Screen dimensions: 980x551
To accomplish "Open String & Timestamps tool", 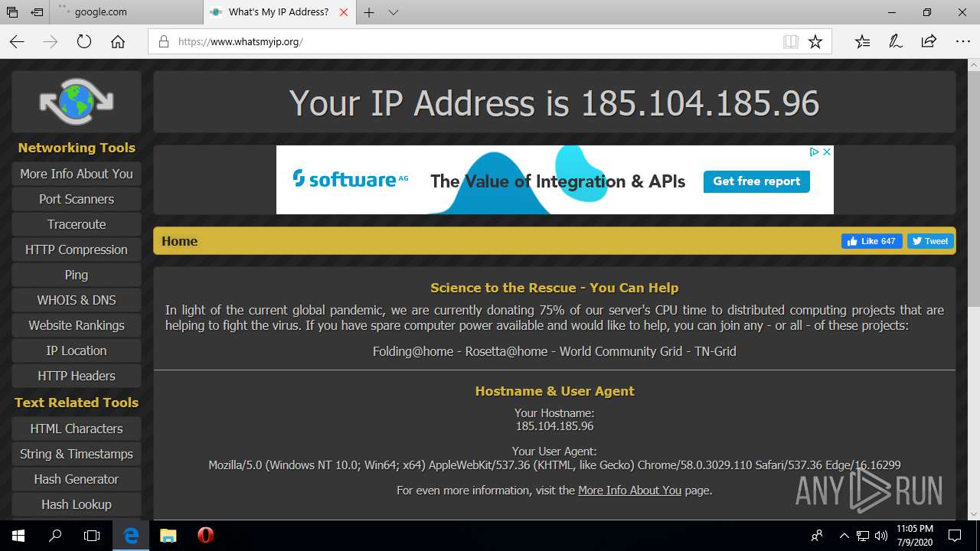I will [x=77, y=454].
